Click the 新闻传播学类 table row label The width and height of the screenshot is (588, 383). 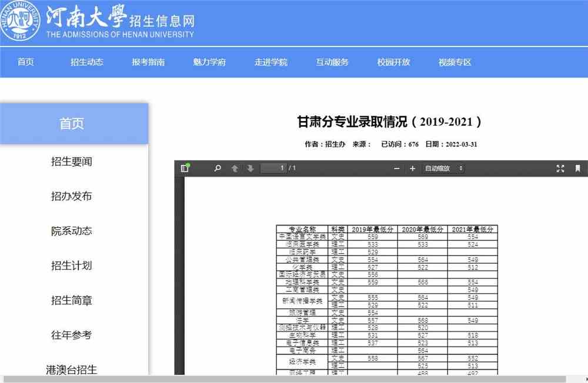[302, 301]
